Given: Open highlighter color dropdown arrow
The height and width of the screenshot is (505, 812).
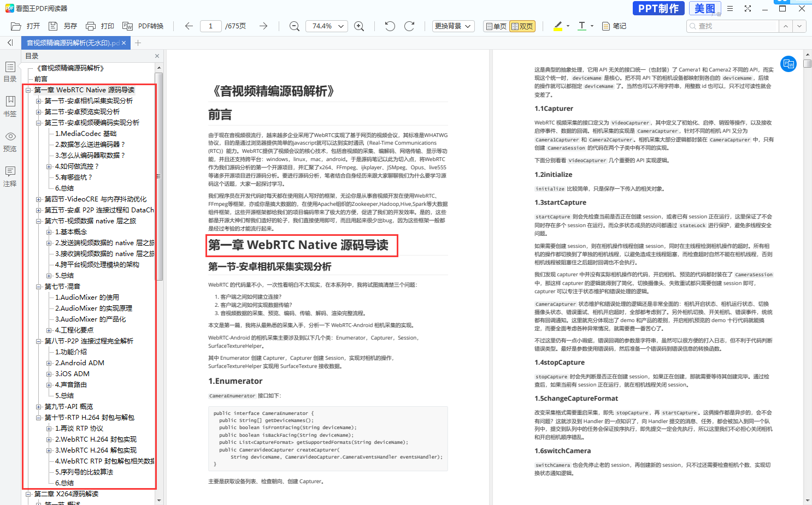Looking at the screenshot, I should point(568,26).
